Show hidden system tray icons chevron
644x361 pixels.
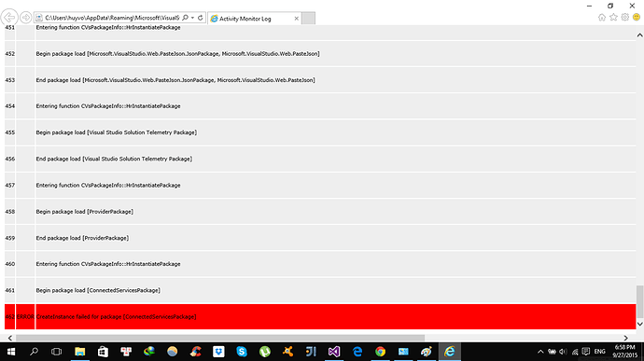[x=540, y=352]
